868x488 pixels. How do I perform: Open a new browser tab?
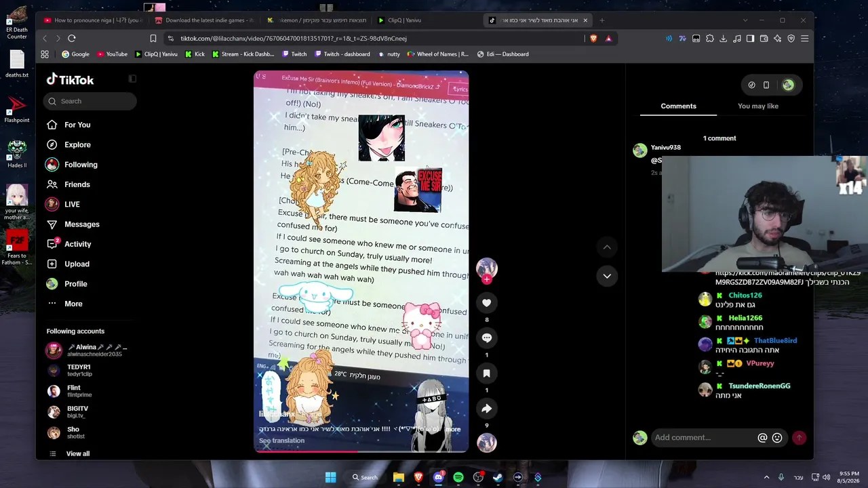[x=601, y=20]
